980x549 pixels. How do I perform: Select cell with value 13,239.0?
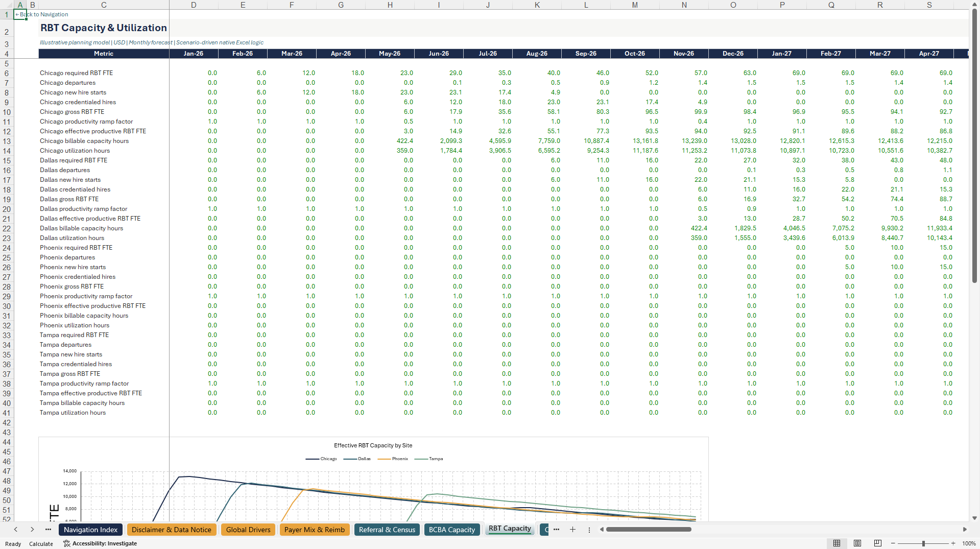684,141
